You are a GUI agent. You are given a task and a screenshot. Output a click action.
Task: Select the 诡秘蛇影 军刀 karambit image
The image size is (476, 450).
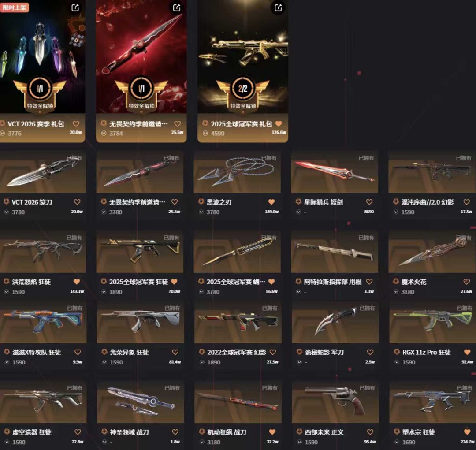tap(335, 322)
